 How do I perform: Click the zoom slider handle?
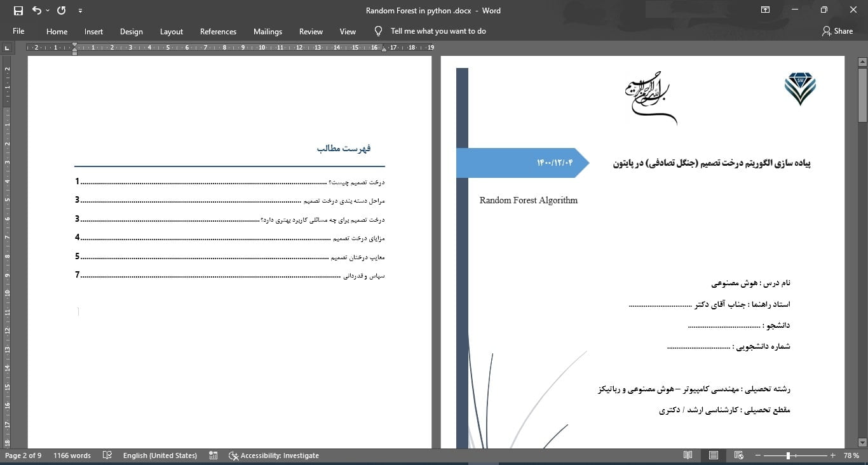(788, 455)
